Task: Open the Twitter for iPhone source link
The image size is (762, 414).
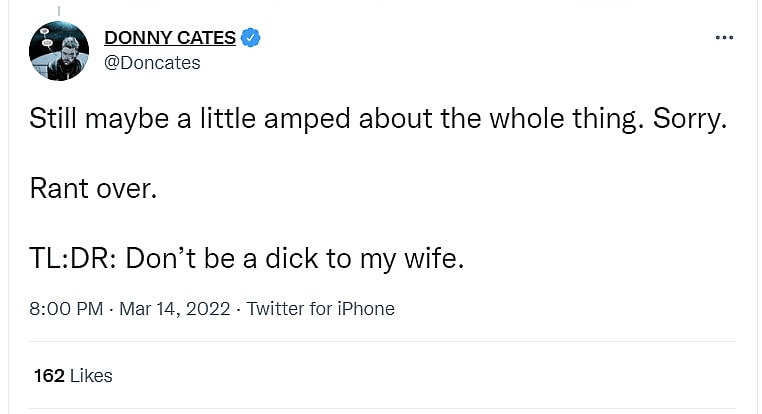Action: (x=320, y=308)
